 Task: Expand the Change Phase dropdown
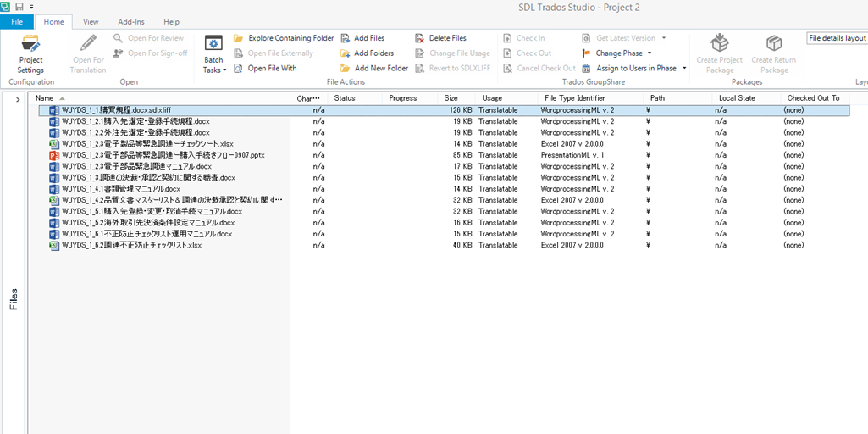pyautogui.click(x=650, y=53)
